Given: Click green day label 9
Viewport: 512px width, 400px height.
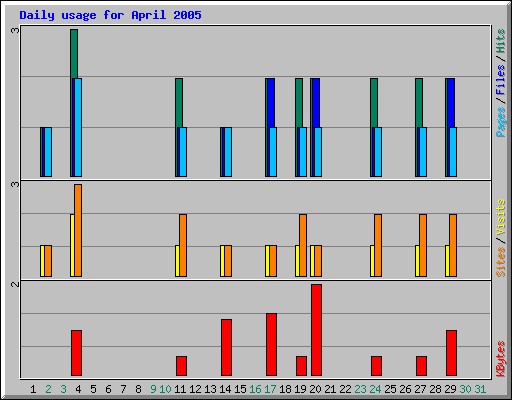Looking at the screenshot, I should pyautogui.click(x=153, y=389).
